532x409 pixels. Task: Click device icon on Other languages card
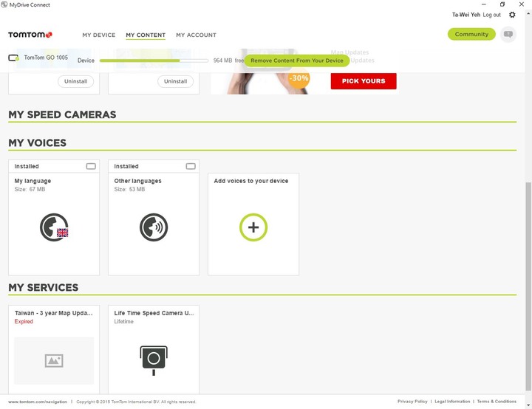click(191, 166)
